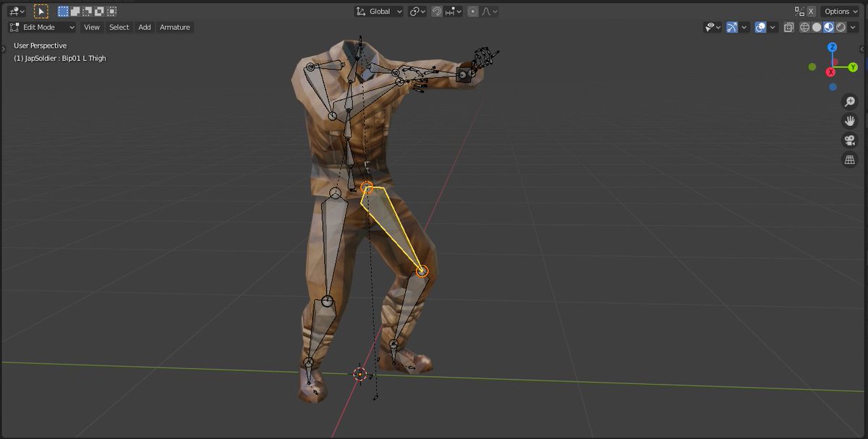
Task: Expand the left toolbar with the arrow
Action: tap(4, 48)
